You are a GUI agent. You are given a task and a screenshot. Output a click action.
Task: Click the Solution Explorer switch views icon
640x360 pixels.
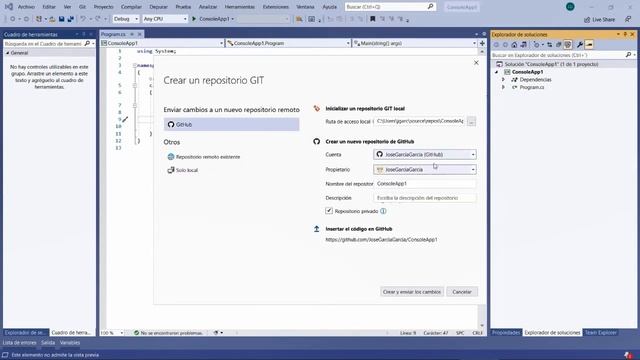pyautogui.click(x=524, y=44)
